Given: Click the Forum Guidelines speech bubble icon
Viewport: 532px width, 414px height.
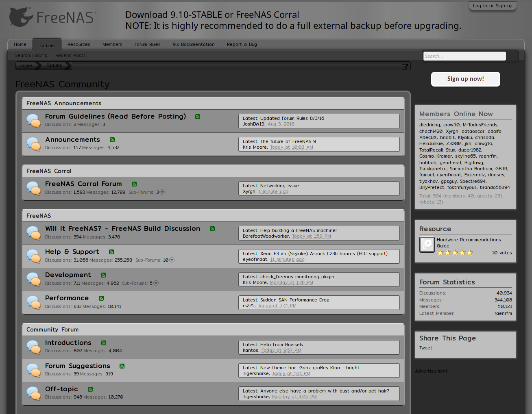Looking at the screenshot, I should coord(33,121).
